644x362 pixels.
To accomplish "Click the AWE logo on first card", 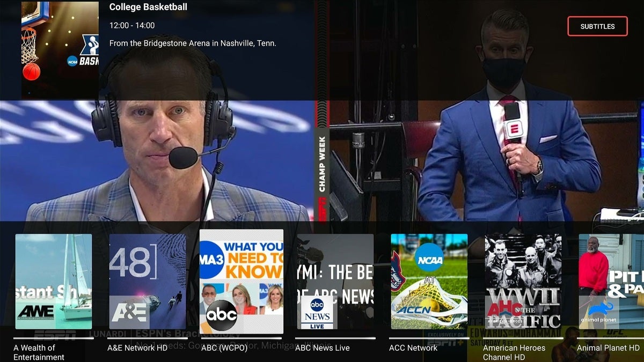I will 35,312.
